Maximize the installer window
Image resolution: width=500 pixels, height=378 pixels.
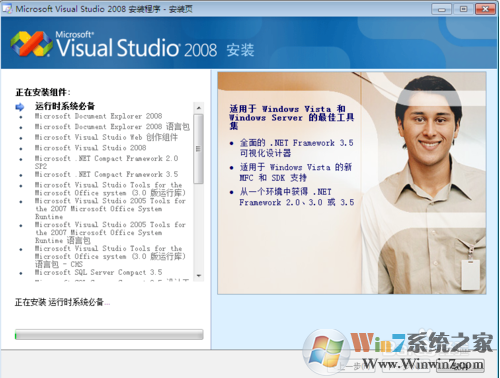click(x=463, y=9)
